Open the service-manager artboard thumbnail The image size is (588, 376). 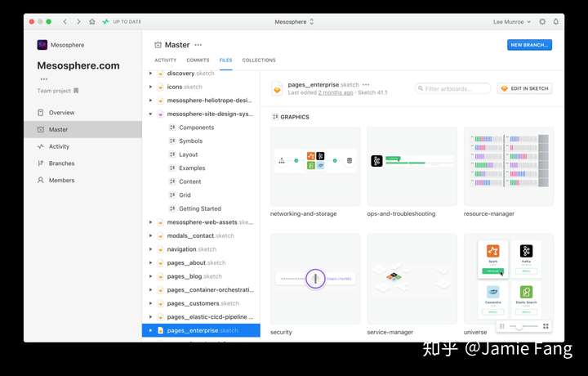click(412, 279)
